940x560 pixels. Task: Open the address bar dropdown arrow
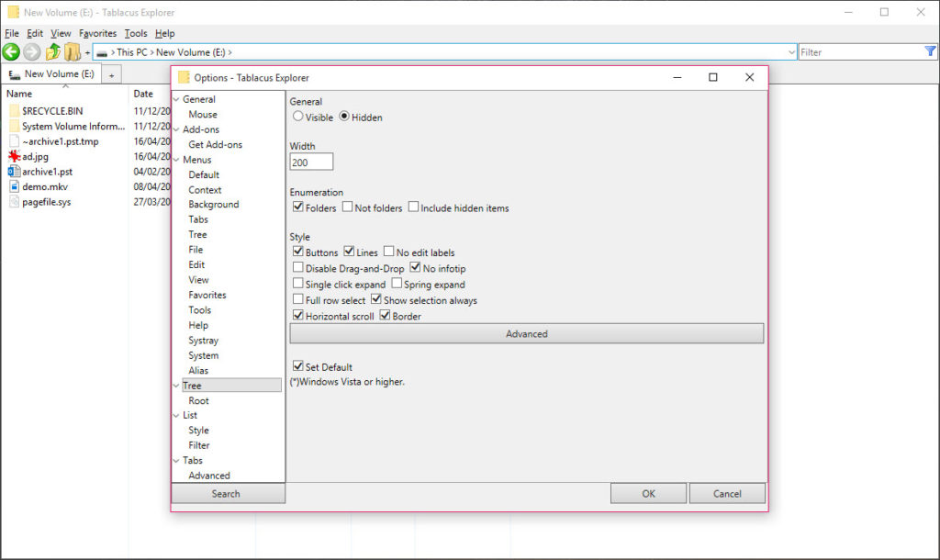(x=790, y=52)
